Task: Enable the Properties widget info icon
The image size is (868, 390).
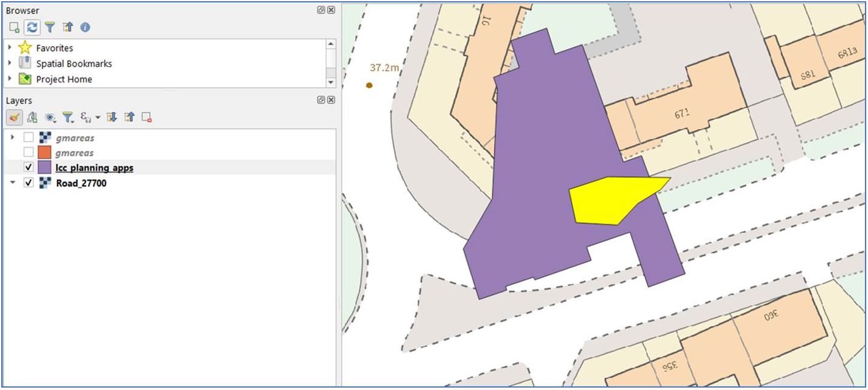Action: 84,27
